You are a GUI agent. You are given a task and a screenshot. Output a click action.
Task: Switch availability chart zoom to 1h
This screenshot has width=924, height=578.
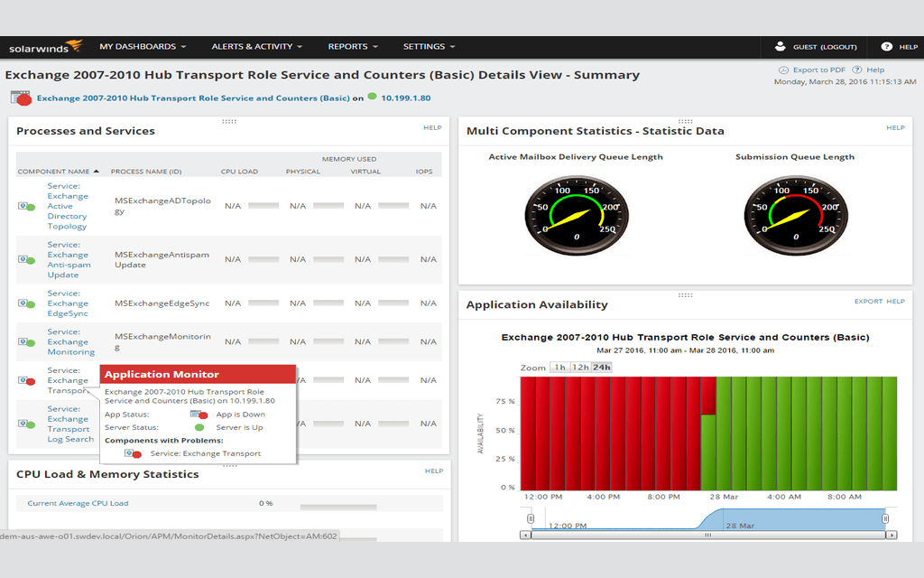[560, 367]
